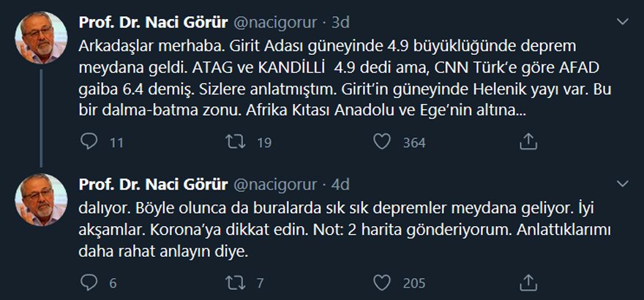Reply to the first tweet about the Girit earthquake
The image size is (644, 300).
[x=89, y=143]
